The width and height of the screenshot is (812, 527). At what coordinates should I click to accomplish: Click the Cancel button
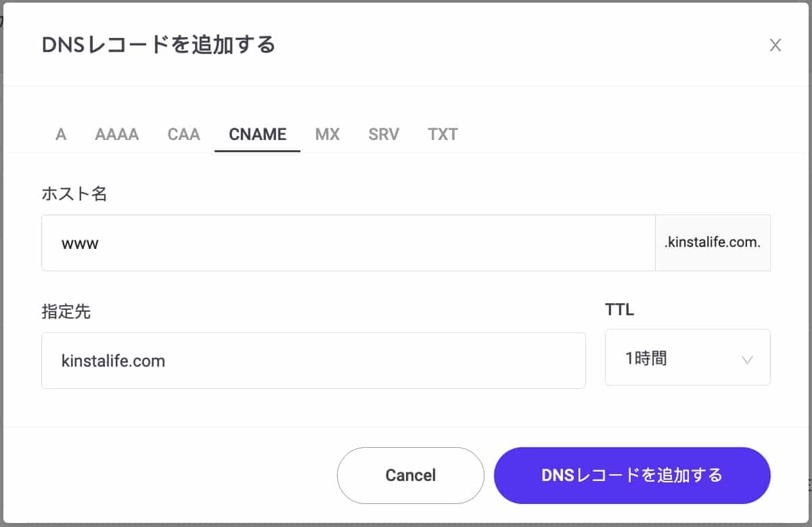coord(411,475)
